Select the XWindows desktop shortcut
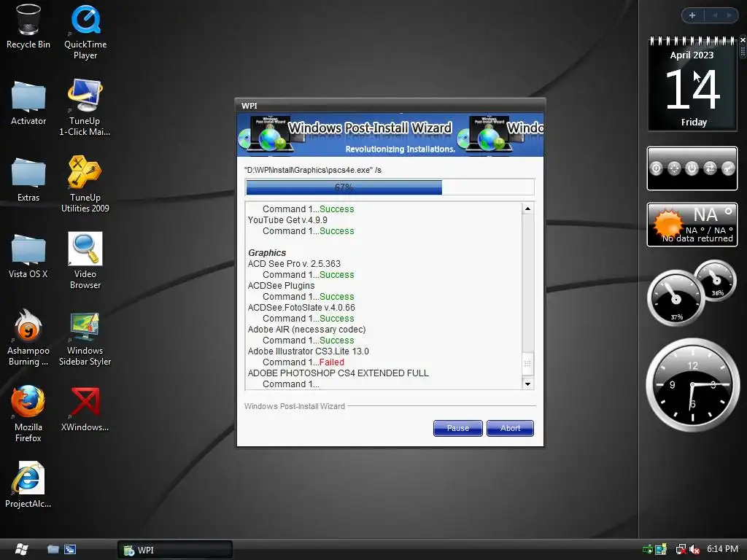The image size is (747, 560). point(85,410)
